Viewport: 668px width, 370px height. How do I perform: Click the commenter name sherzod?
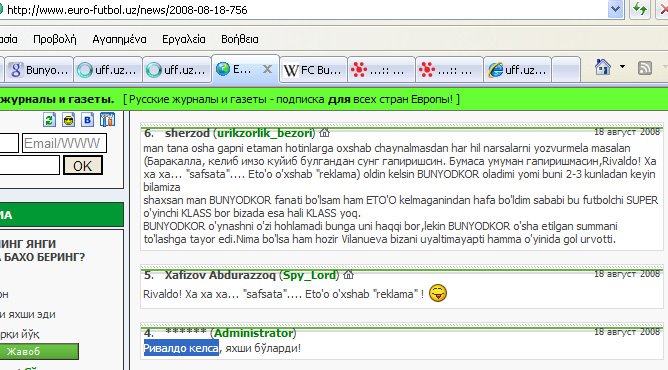(187, 133)
